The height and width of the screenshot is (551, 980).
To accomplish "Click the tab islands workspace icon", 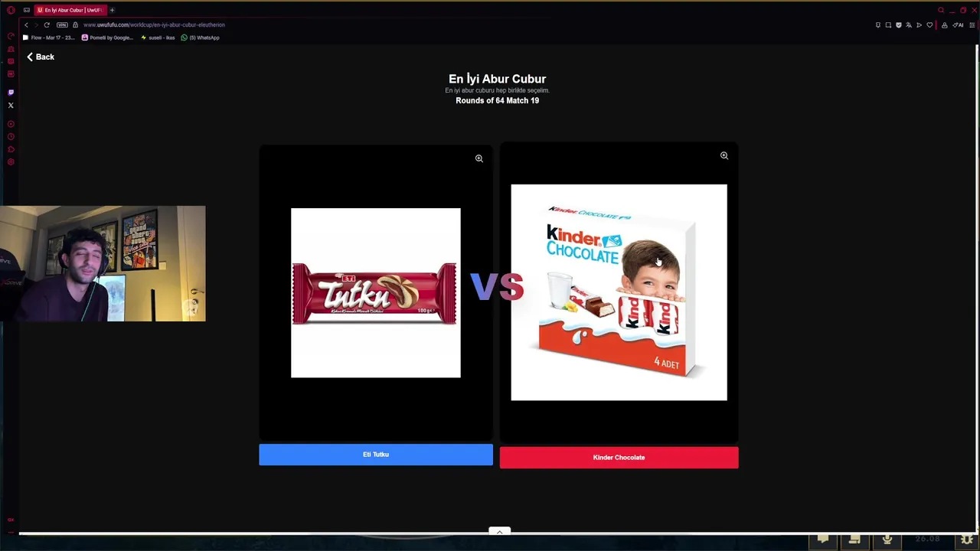I will (26, 10).
